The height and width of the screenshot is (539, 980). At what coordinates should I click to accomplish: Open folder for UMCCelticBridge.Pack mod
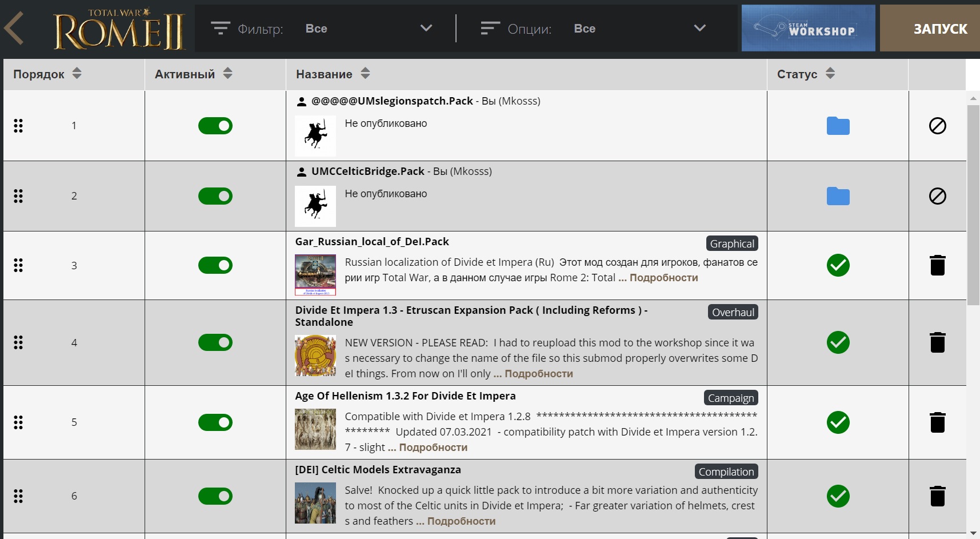tap(838, 196)
